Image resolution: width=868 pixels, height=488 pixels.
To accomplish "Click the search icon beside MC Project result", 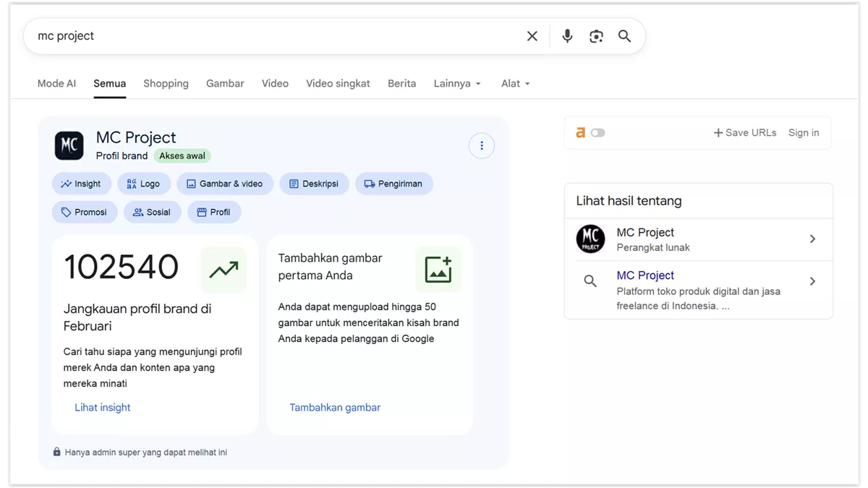I will (590, 281).
